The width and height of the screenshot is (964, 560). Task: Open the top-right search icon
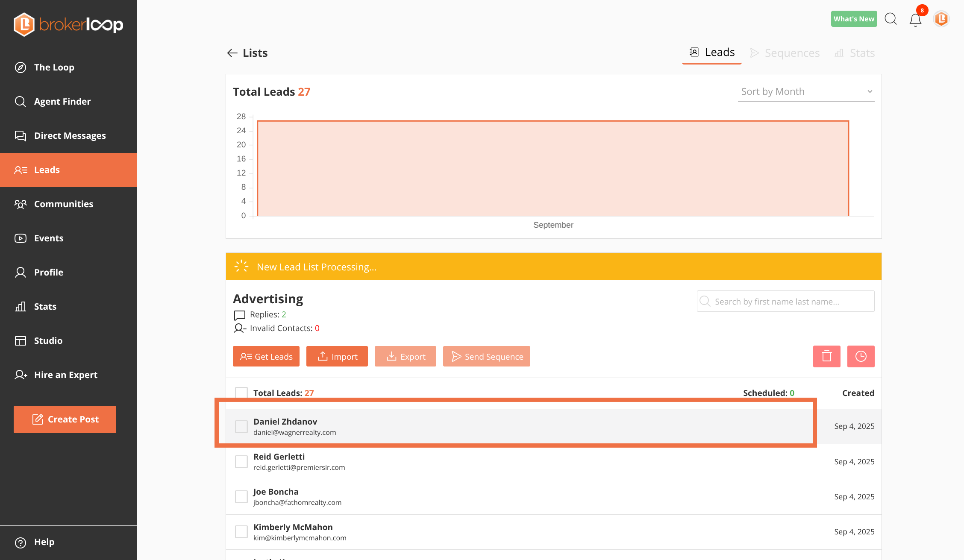pyautogui.click(x=891, y=19)
